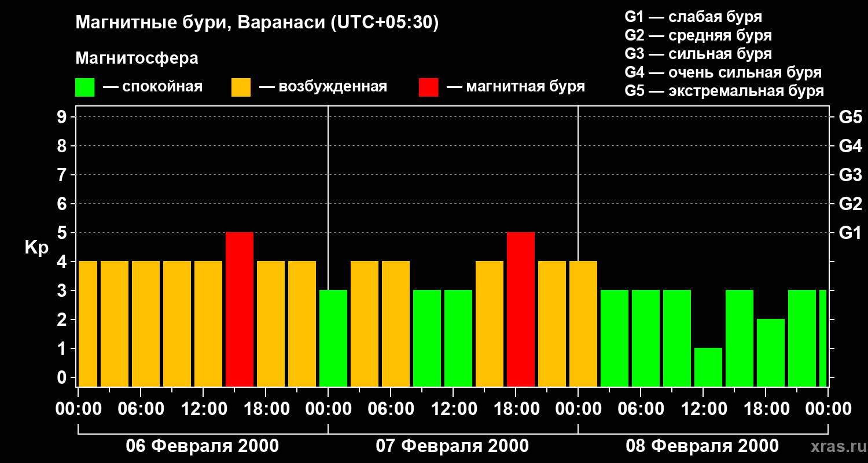Click the 18:00 time label under 08 February

(x=766, y=409)
